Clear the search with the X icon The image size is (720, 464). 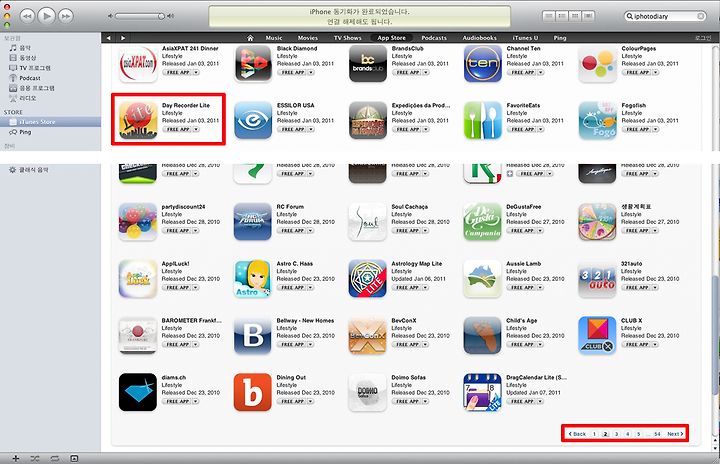click(x=701, y=16)
